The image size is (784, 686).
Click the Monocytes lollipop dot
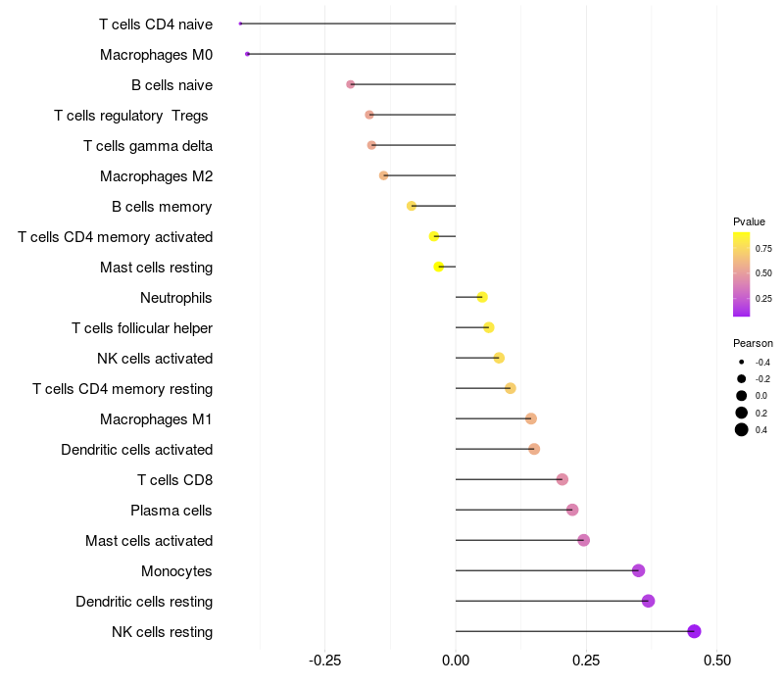(639, 570)
